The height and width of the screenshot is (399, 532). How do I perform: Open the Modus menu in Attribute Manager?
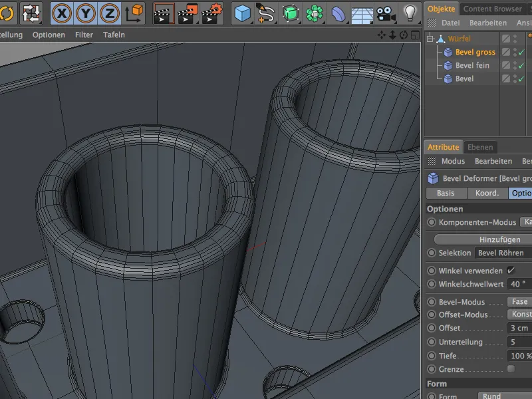click(453, 161)
